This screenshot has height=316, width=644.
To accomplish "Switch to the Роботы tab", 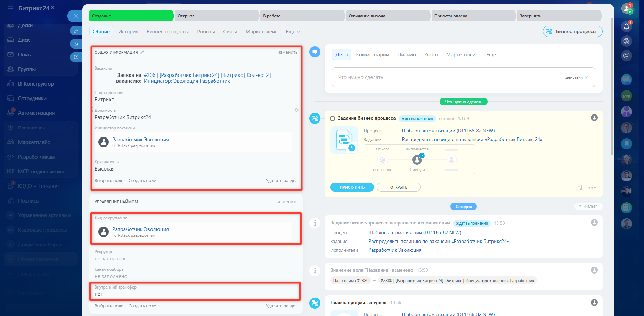I will coord(206,32).
